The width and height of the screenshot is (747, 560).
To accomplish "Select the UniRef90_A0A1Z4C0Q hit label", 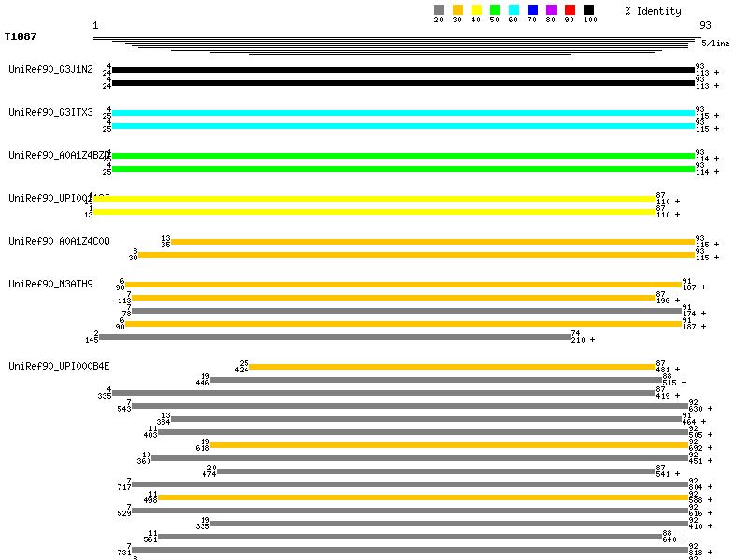I will pos(59,242).
